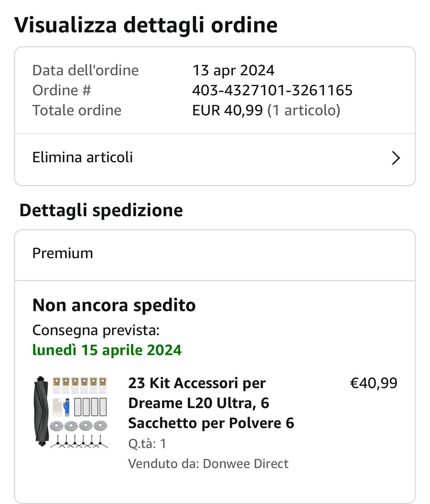Click the Visualizza dettagli ordine title
Viewport: 430px width, 504px height.
(x=146, y=25)
